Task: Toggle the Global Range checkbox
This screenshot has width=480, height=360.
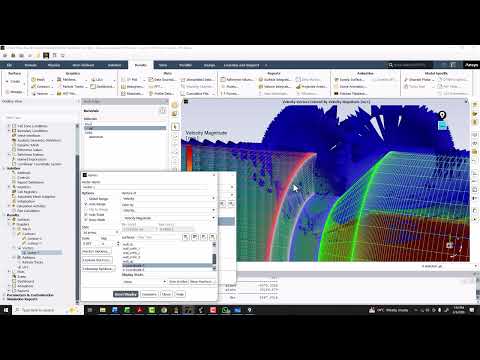Action: click(x=86, y=199)
